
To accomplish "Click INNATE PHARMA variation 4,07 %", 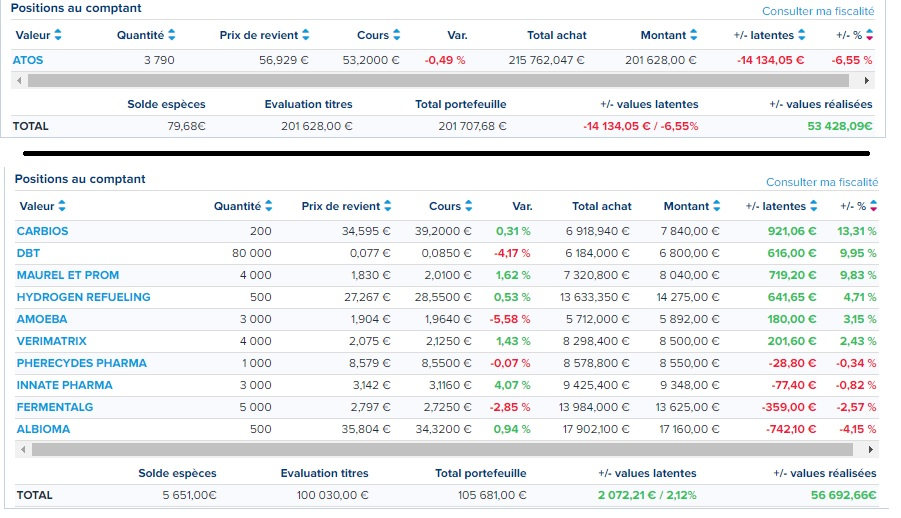I will [512, 385].
